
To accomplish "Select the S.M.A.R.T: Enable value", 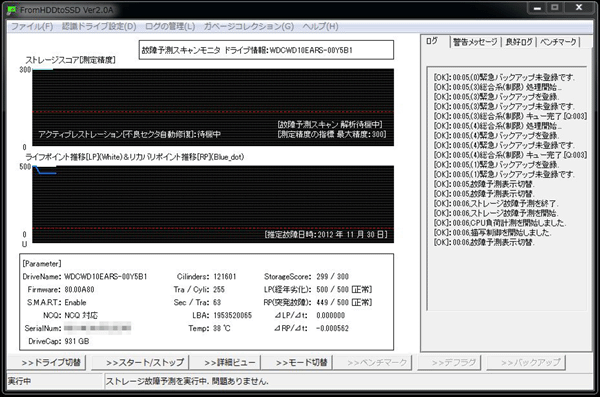I will [x=75, y=302].
